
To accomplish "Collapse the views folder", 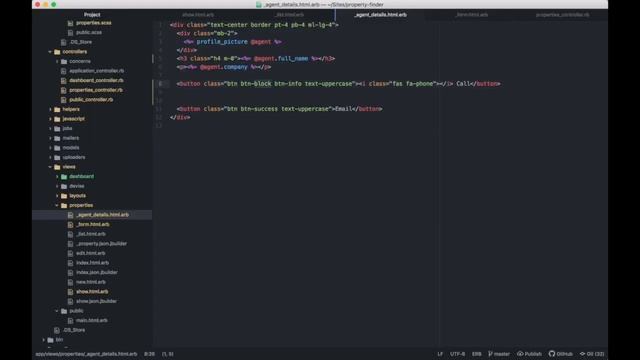I will tap(50, 167).
